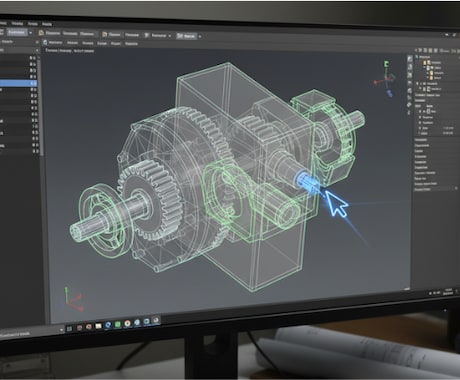The height and width of the screenshot is (380, 460).
Task: Select the blue-highlighted shaft end on the gearbox
Action: 306,181
